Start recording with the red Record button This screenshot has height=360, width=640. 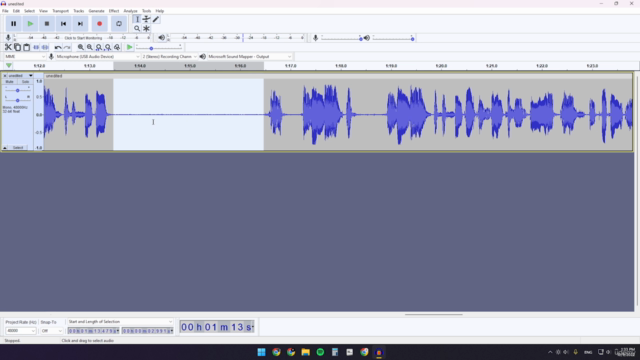pyautogui.click(x=100, y=24)
